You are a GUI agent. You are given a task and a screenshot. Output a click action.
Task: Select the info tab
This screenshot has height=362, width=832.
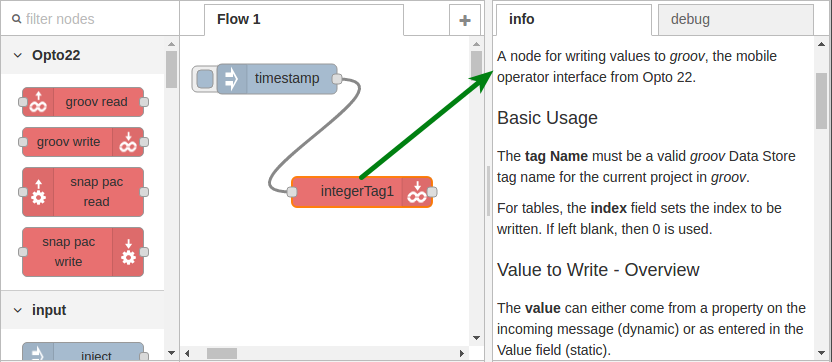click(x=574, y=20)
